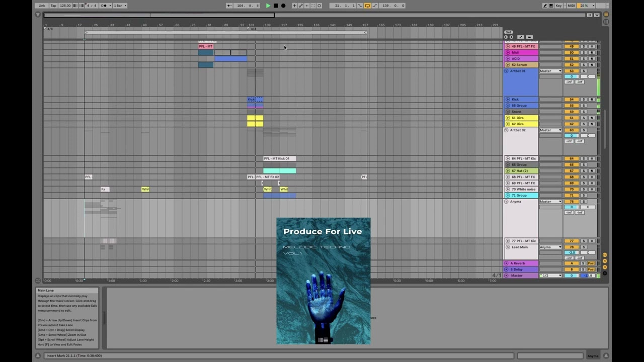Click the Key map mode button

coord(559,6)
